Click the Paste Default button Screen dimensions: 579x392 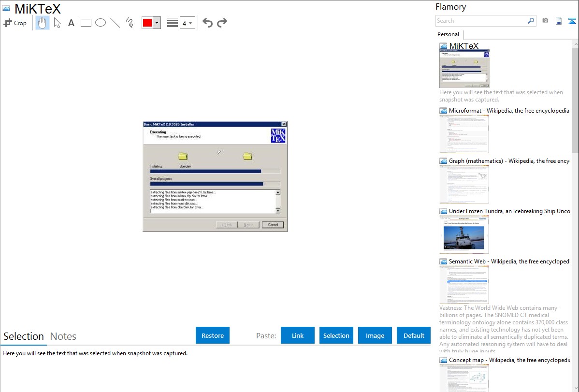tap(414, 335)
